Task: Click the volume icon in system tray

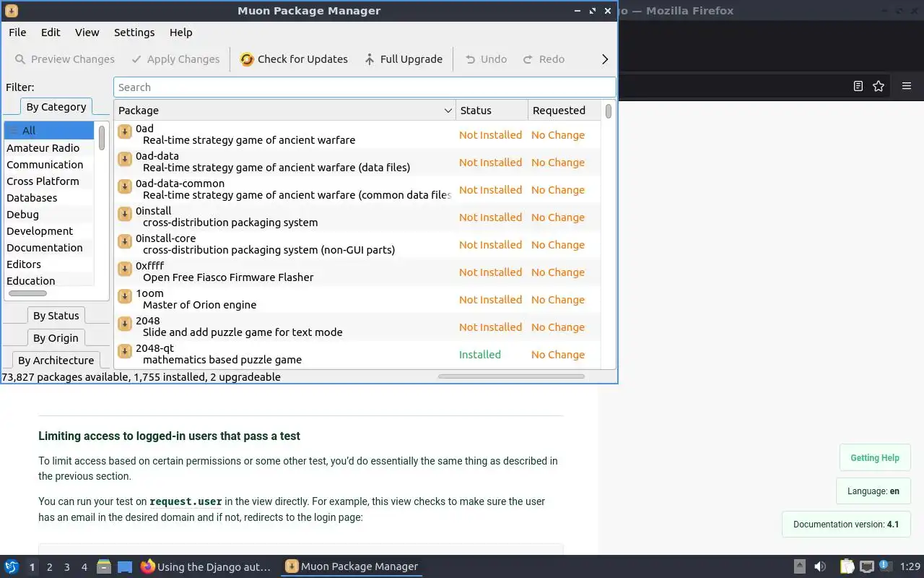Action: (820, 567)
